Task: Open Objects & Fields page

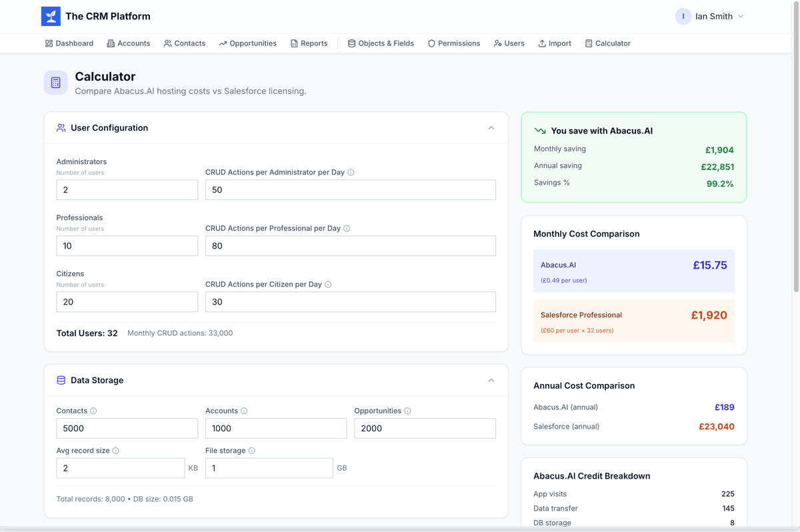Action: click(x=381, y=43)
